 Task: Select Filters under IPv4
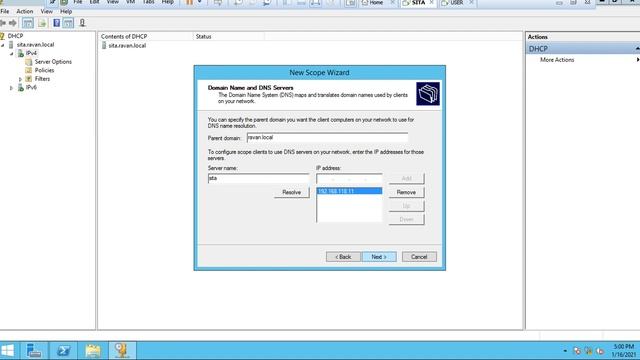(42, 79)
